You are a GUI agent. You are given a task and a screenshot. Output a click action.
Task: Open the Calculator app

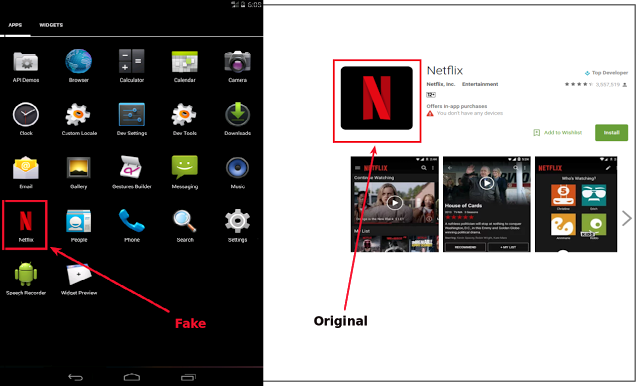(x=131, y=67)
